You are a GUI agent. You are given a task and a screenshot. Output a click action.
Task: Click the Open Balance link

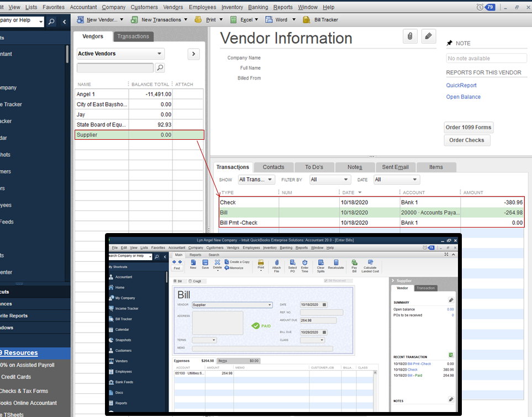[x=463, y=97]
